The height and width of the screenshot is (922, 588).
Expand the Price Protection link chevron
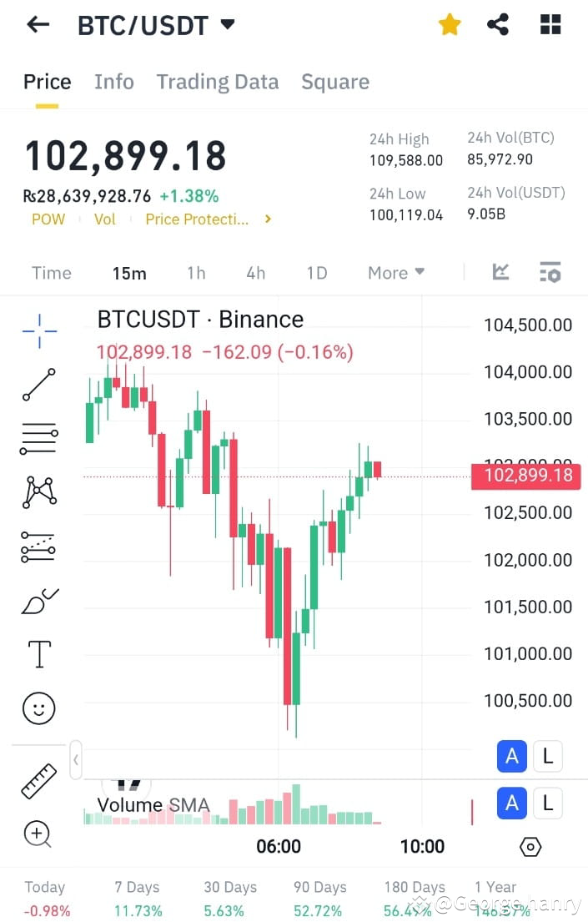tap(267, 219)
